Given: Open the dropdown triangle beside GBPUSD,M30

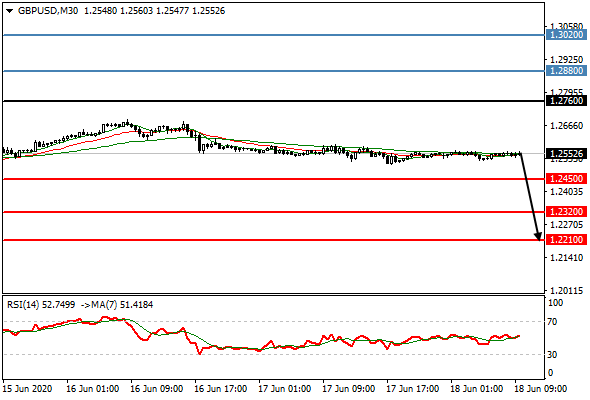Looking at the screenshot, I should (10, 11).
